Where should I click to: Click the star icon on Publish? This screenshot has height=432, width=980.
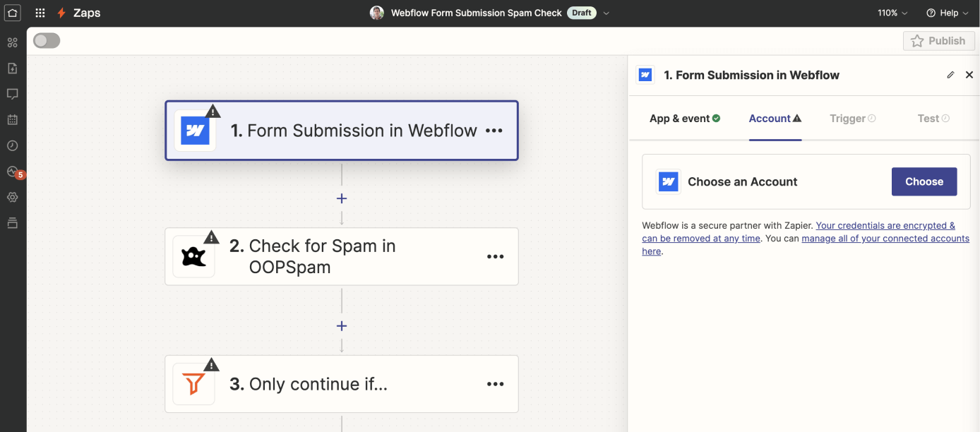point(917,41)
